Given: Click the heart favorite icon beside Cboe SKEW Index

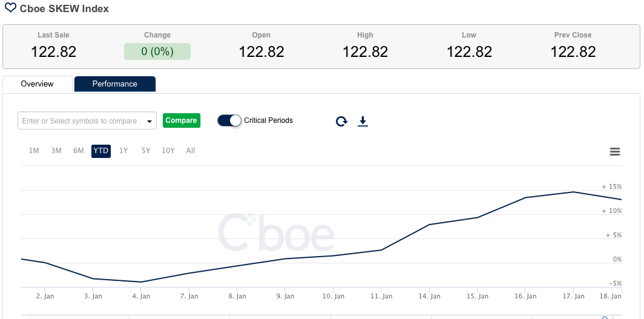Looking at the screenshot, I should 11,9.
